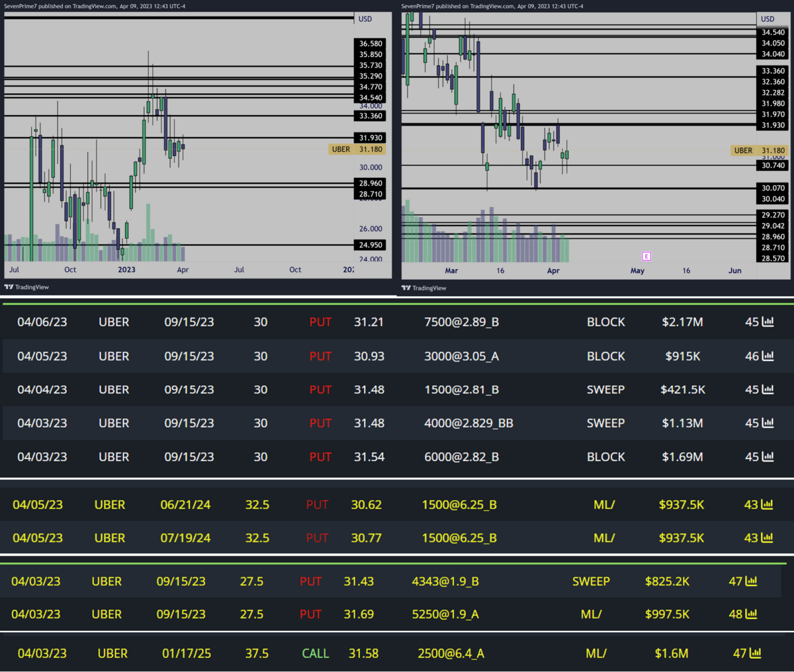Select the 33.360 level label on left chart
The width and height of the screenshot is (794, 672).
(x=371, y=116)
